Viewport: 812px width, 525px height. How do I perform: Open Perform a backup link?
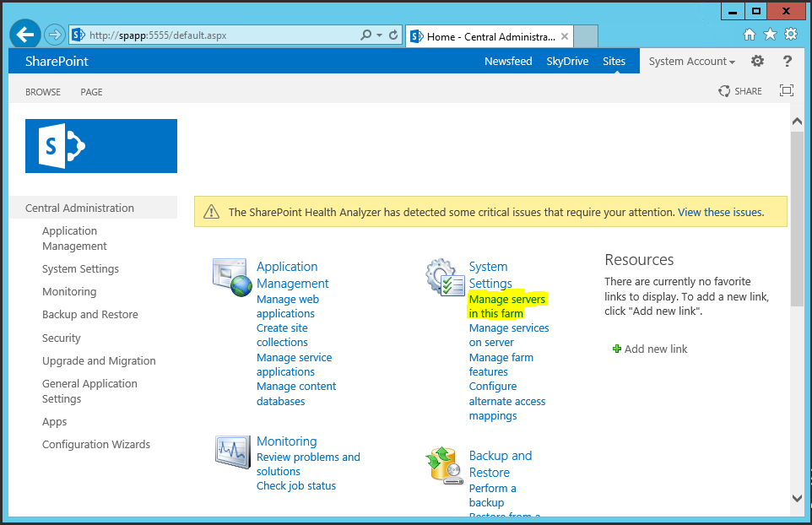pos(492,495)
